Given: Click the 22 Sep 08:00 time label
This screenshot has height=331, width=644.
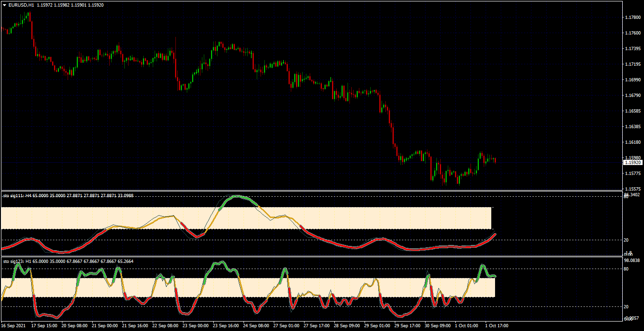Looking at the screenshot, I should click(x=165, y=326).
